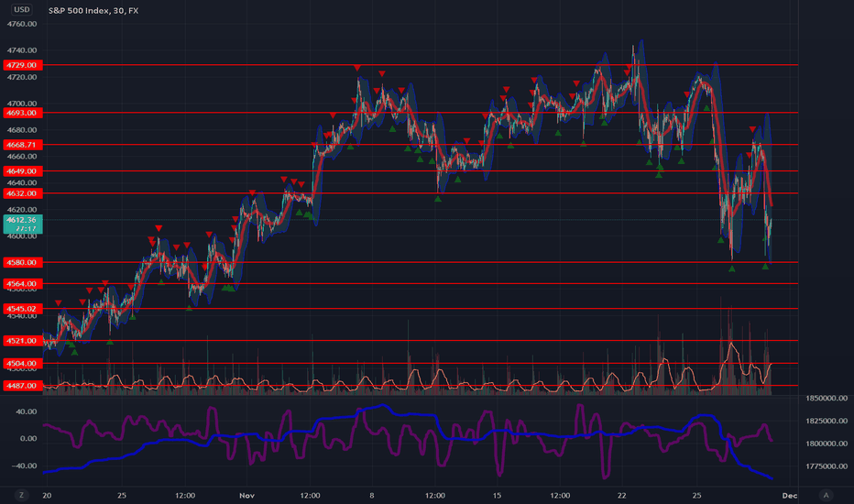Click the Dec label on the time axis
This screenshot has width=854, height=504.
(x=790, y=495)
